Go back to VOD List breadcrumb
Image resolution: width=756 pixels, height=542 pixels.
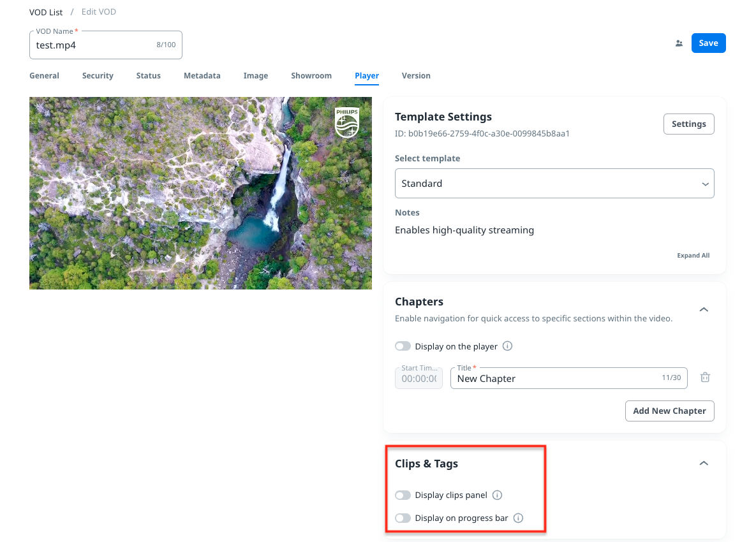click(x=46, y=12)
